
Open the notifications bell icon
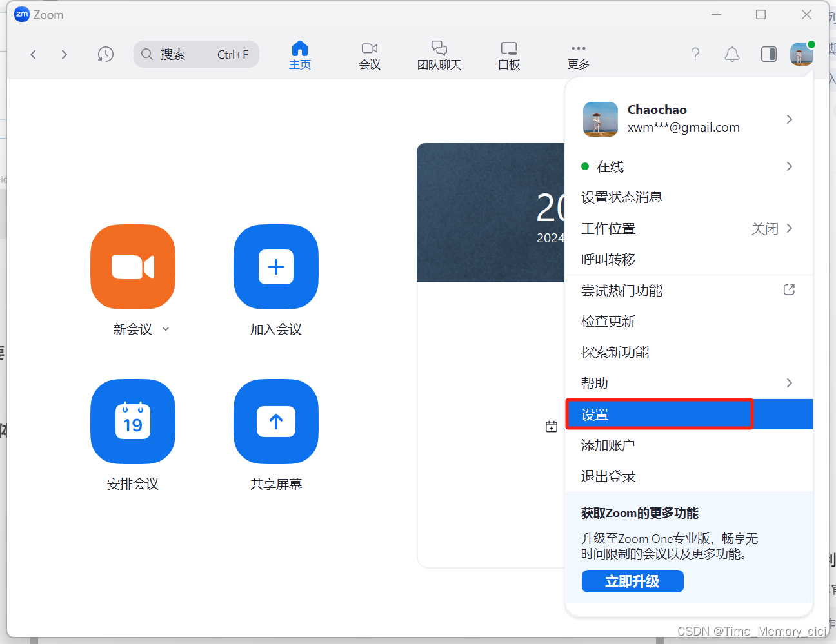tap(732, 54)
